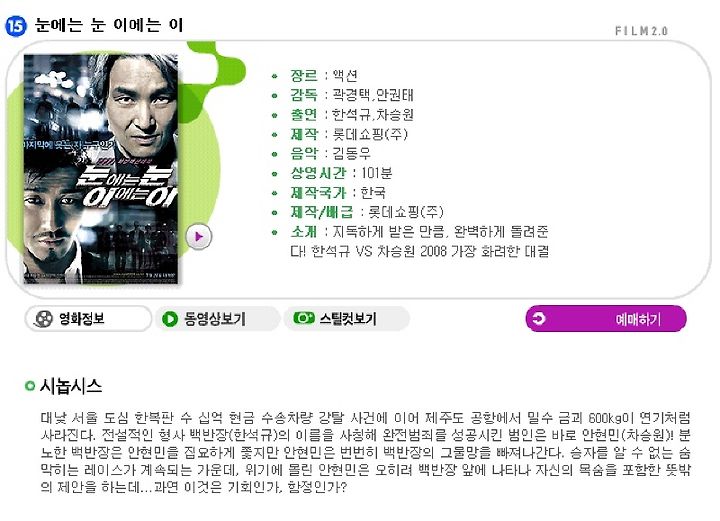This screenshot has width=720, height=521.
Task: Click the purple play button on poster
Action: 198,237
